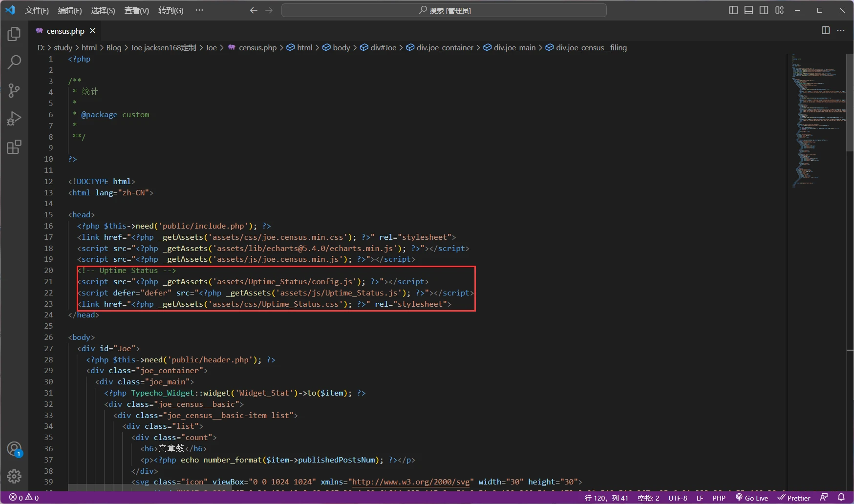Image resolution: width=854 pixels, height=504 pixels.
Task: Click Go Live in status bar
Action: pos(752,498)
